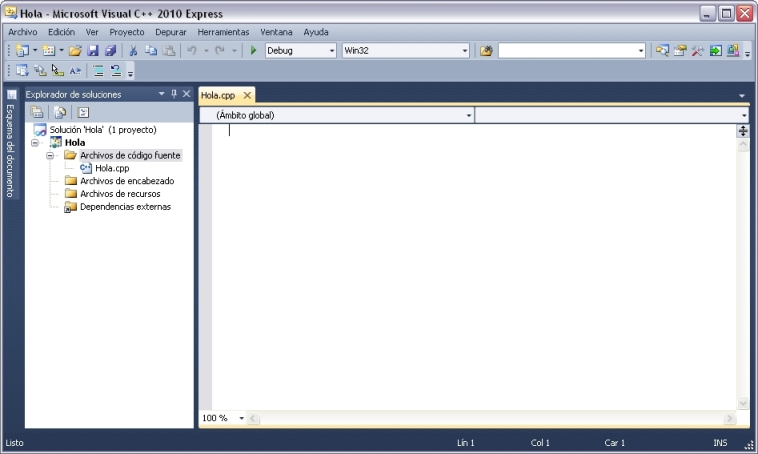The image size is (758, 454).
Task: Open the Depurar menu
Action: coord(171,32)
